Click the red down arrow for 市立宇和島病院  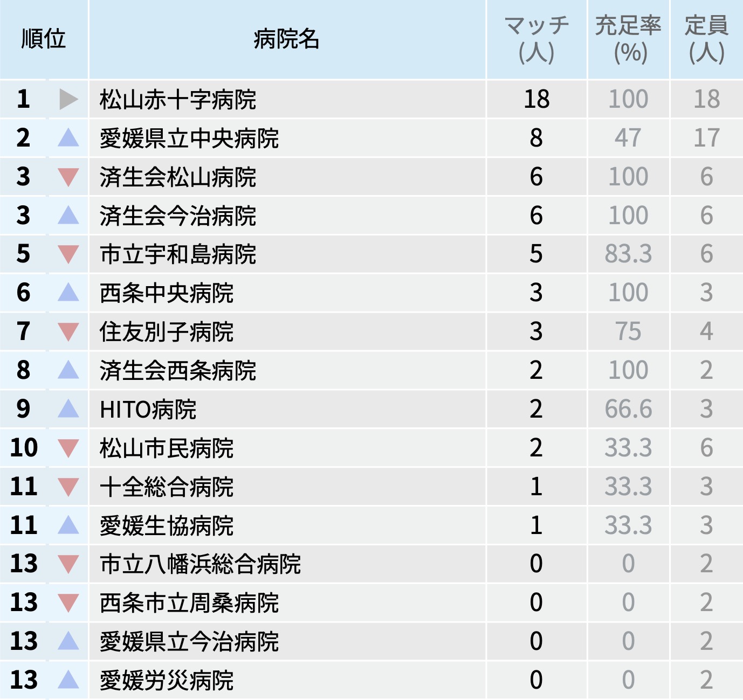68,254
